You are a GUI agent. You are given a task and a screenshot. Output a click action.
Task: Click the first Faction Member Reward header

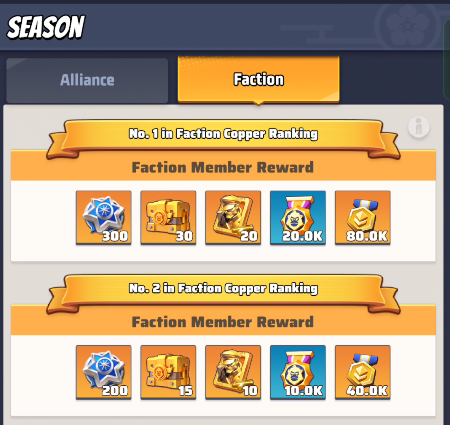(x=223, y=167)
